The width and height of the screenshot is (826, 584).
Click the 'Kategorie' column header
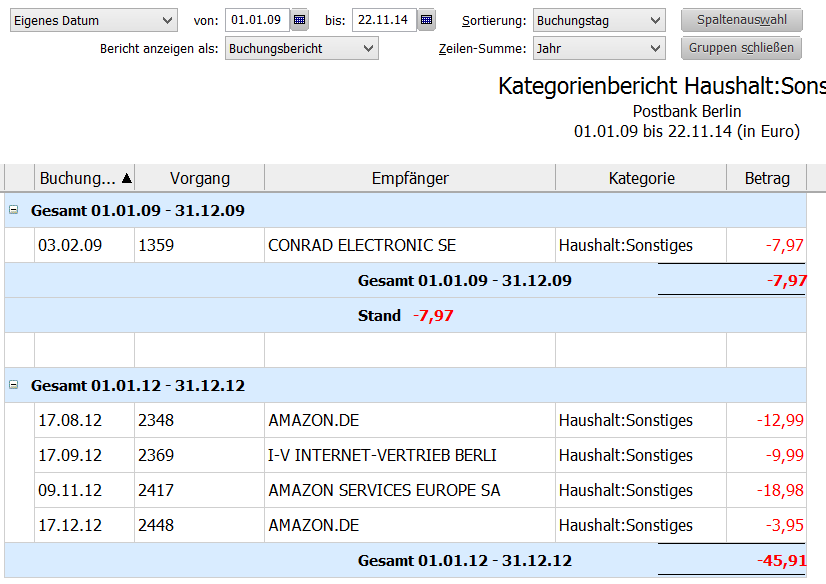point(641,179)
